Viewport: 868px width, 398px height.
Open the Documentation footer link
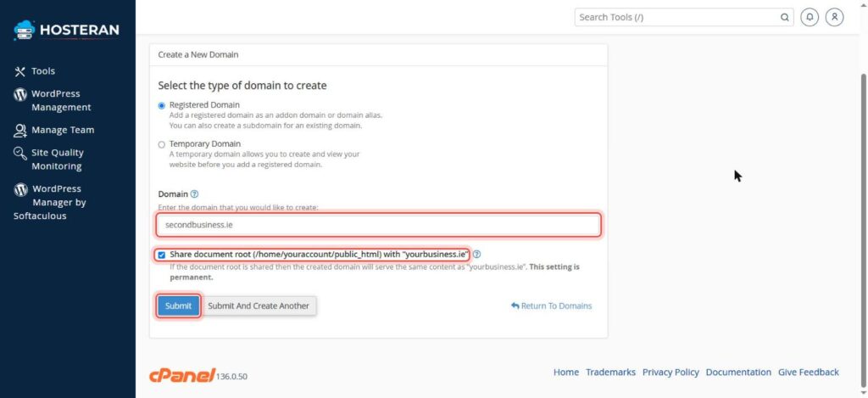pyautogui.click(x=738, y=373)
